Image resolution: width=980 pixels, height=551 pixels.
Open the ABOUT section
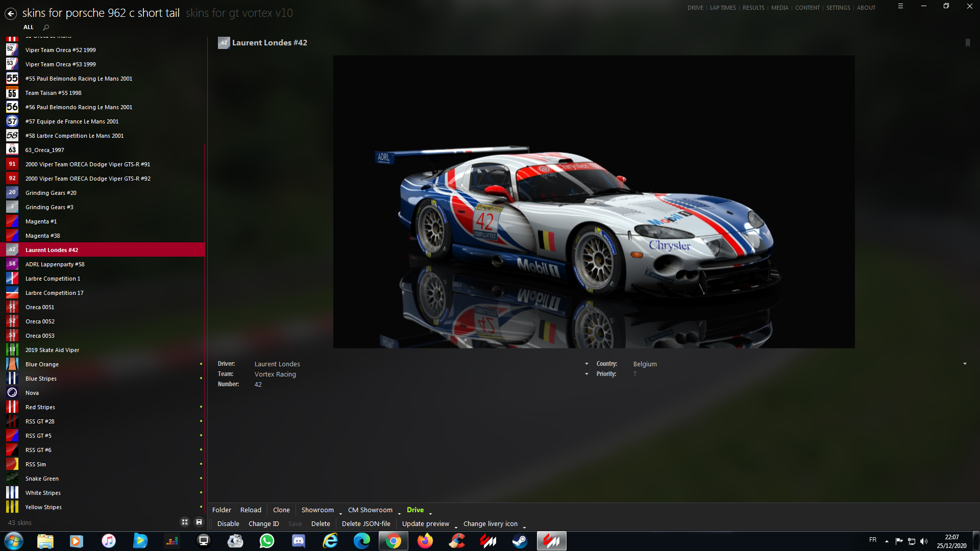[866, 8]
